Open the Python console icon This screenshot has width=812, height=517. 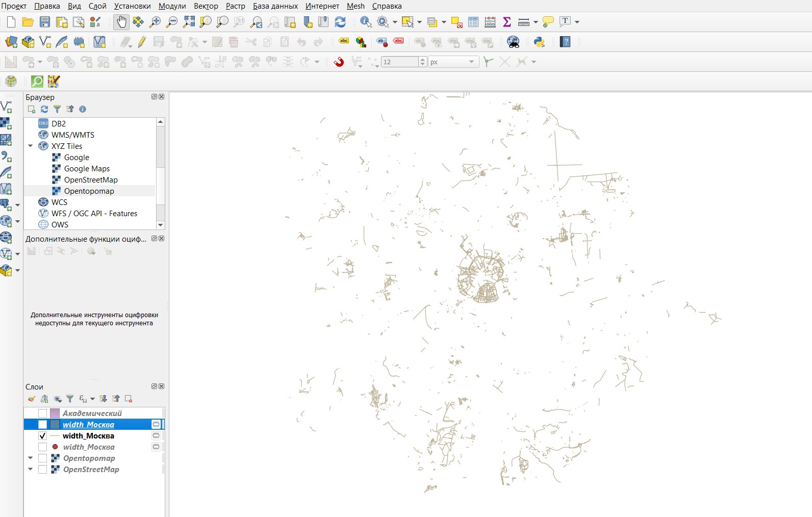coord(539,42)
